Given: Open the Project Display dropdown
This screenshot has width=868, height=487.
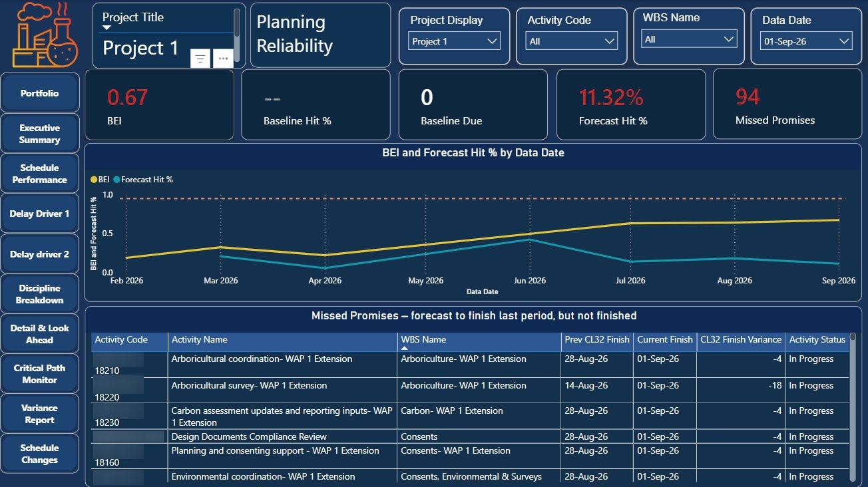Looking at the screenshot, I should click(x=454, y=41).
